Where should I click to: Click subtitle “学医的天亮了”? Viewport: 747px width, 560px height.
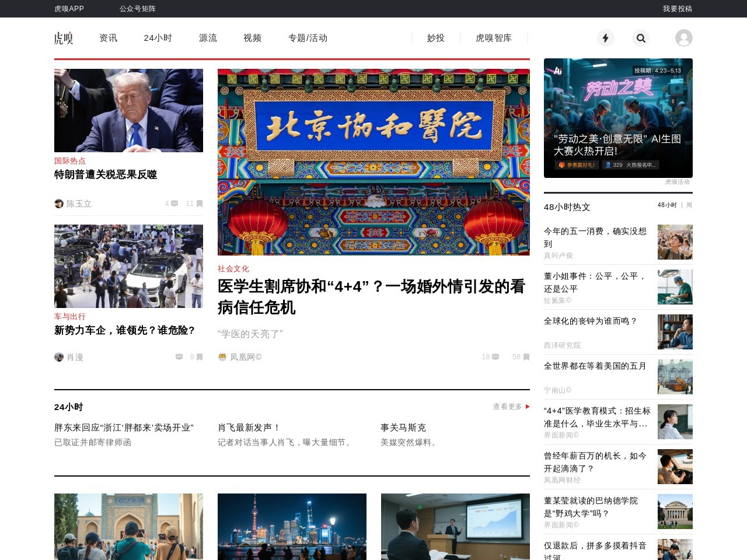[x=250, y=334]
